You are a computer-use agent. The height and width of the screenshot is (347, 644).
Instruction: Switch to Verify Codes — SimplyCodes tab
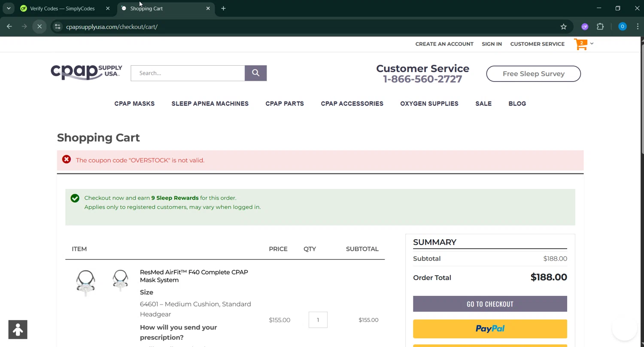coord(62,9)
